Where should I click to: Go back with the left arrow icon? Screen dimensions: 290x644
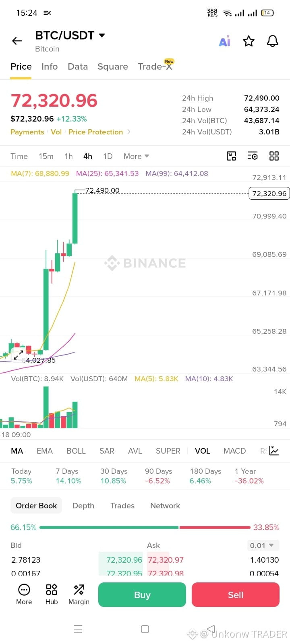[17, 41]
